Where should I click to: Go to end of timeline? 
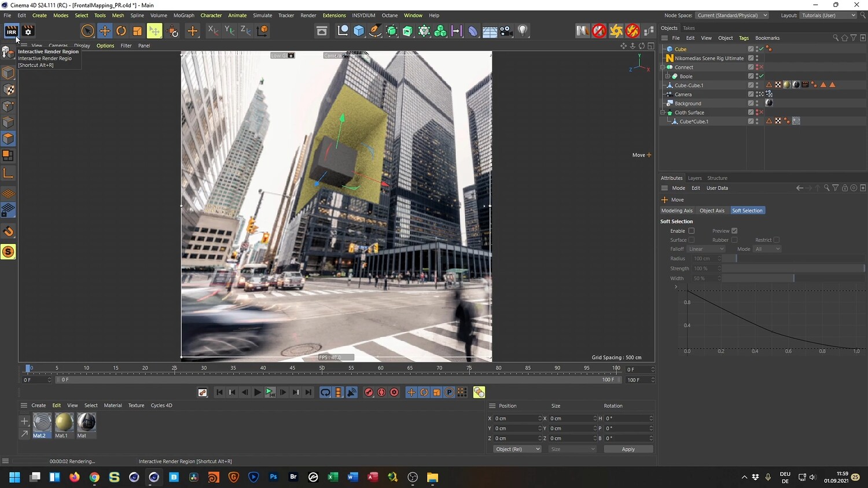308,392
